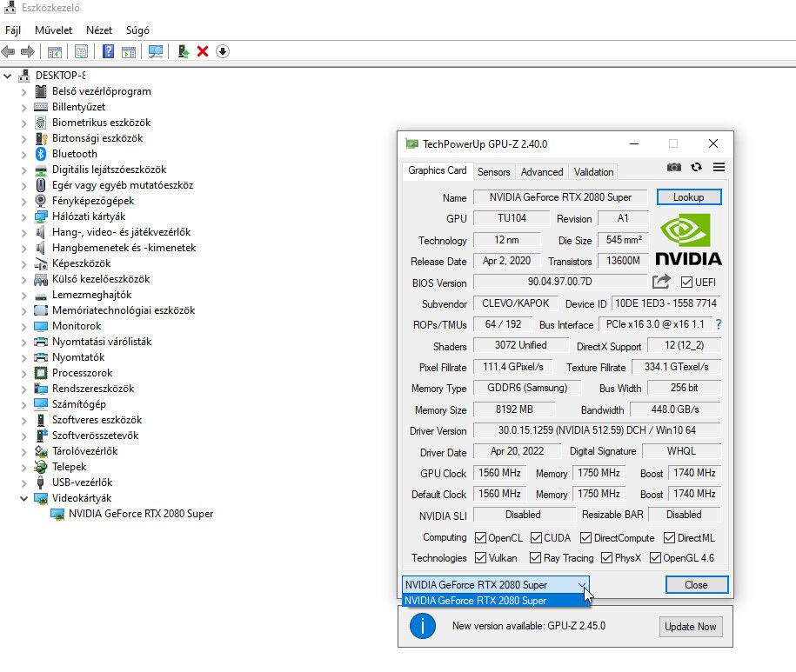Toggle the OpenCL checkbox

click(480, 537)
